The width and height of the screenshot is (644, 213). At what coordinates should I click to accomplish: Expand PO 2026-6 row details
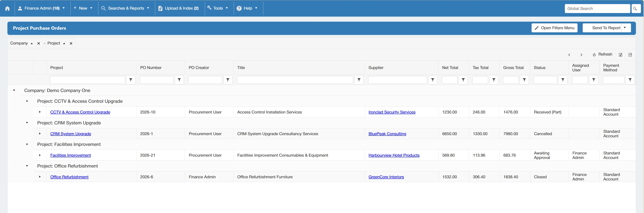[40, 177]
